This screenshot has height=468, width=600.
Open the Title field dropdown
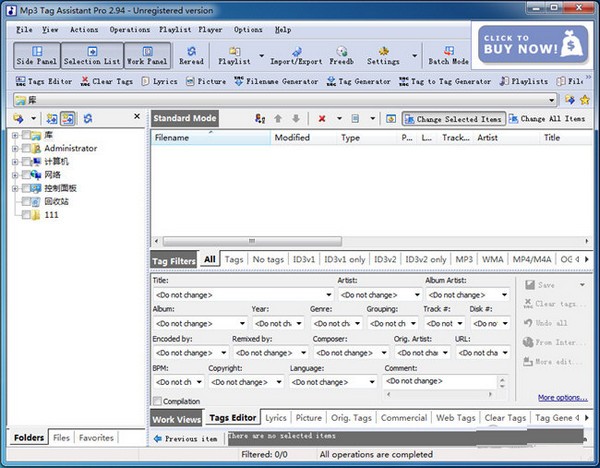pos(328,295)
